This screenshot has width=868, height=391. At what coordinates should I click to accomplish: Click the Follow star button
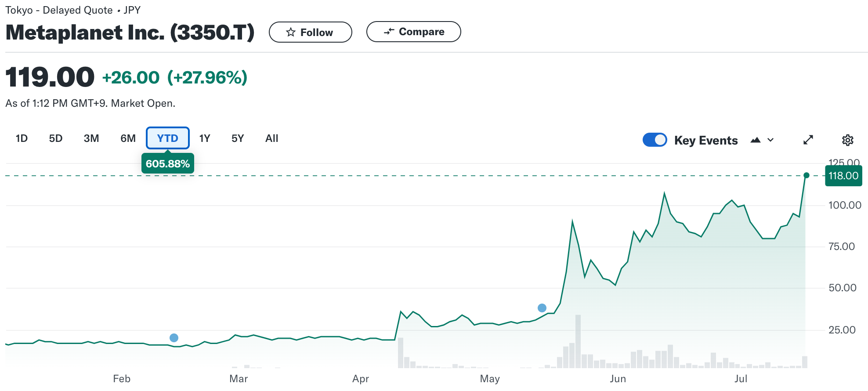click(x=310, y=32)
